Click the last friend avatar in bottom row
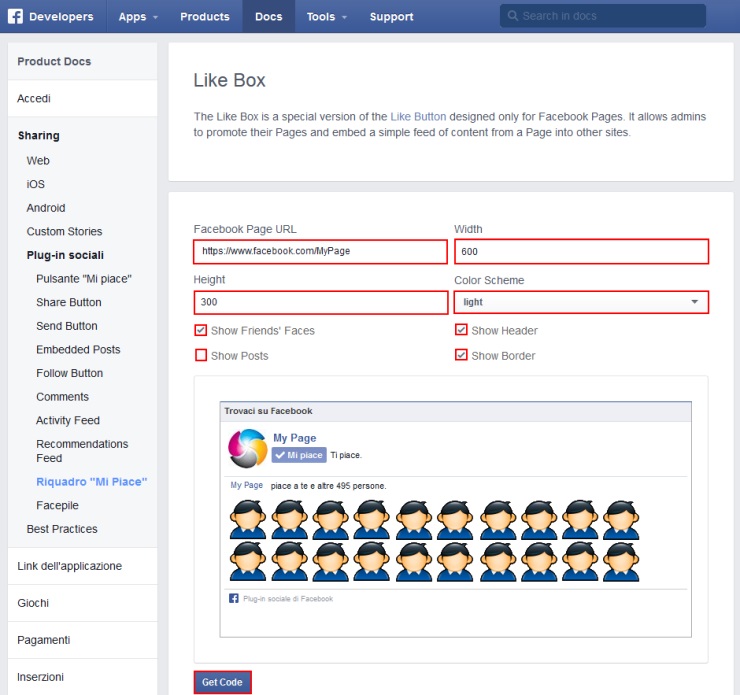740x695 pixels. click(x=621, y=561)
